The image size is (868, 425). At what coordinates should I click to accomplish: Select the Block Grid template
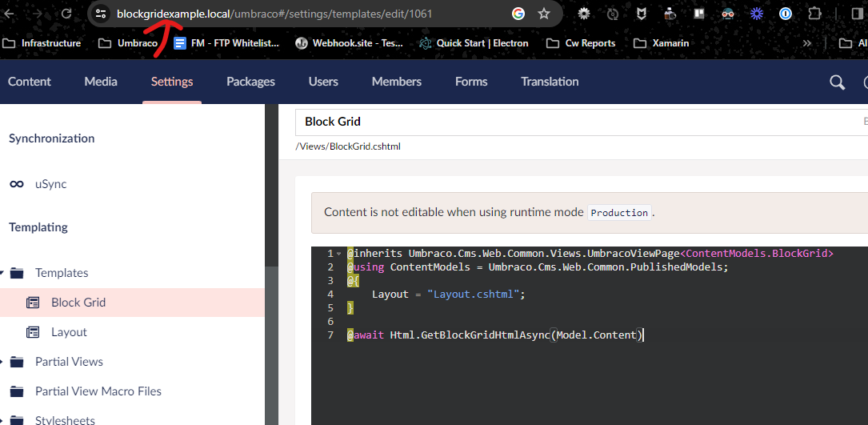[78, 303]
